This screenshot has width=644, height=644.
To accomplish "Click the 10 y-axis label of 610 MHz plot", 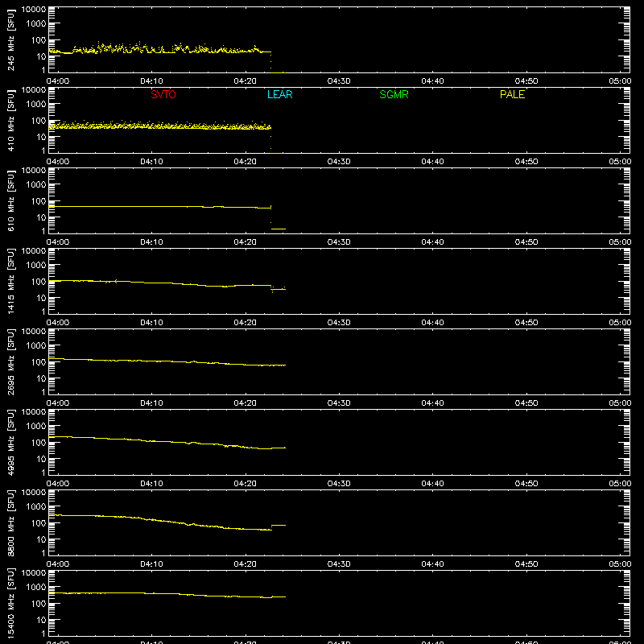I will (x=41, y=217).
